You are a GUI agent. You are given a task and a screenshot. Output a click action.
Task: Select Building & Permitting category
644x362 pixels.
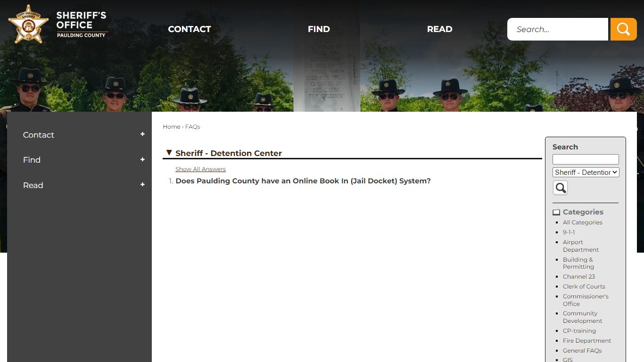(x=578, y=263)
